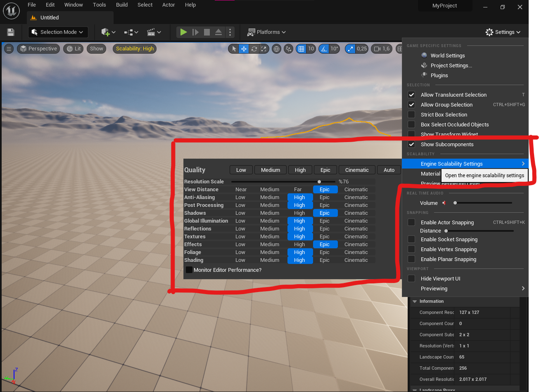Toggle Allow Translucent Selection checkbox
This screenshot has height=392, width=539.
411,95
